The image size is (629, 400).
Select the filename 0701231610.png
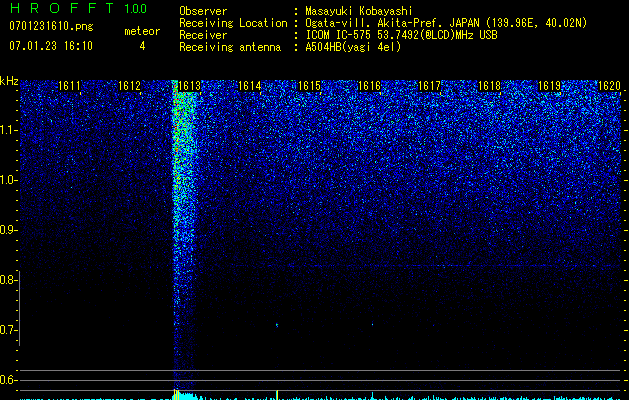51,26
